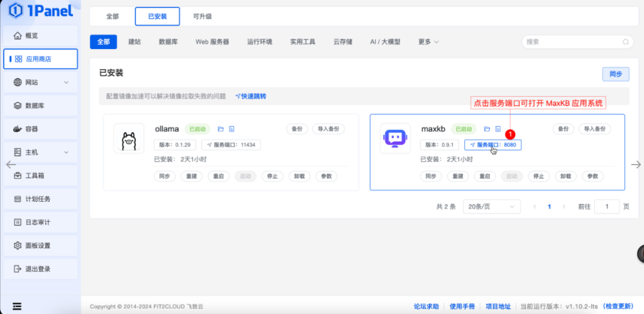This screenshot has width=644, height=314.
Task: Click ollama 同步 button
Action: coord(165,176)
